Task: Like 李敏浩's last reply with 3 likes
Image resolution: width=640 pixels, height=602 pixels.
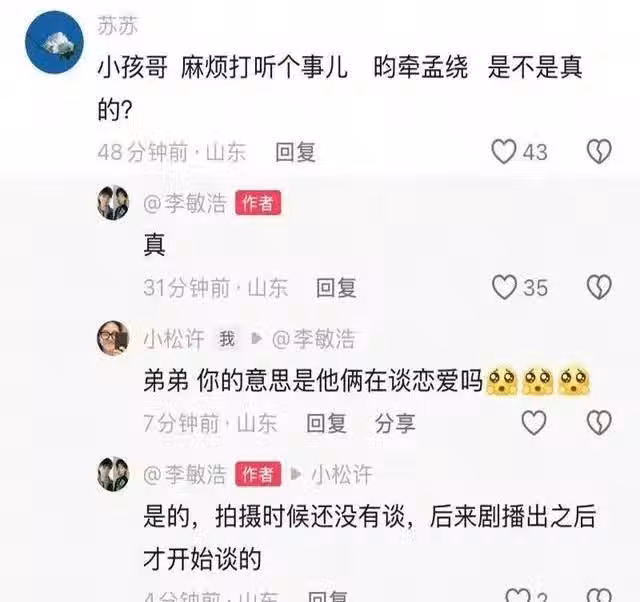Action: pyautogui.click(x=518, y=597)
